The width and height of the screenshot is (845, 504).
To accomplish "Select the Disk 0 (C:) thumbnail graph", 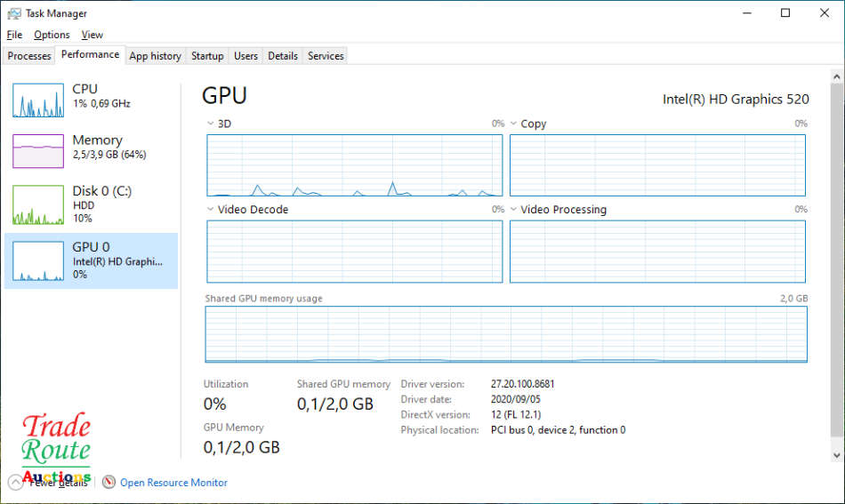I will (38, 204).
